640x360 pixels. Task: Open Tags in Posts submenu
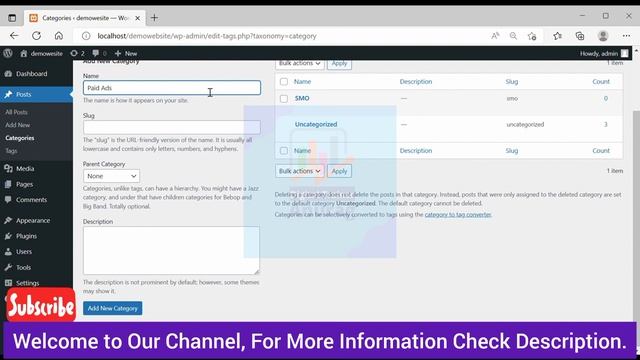(11, 151)
